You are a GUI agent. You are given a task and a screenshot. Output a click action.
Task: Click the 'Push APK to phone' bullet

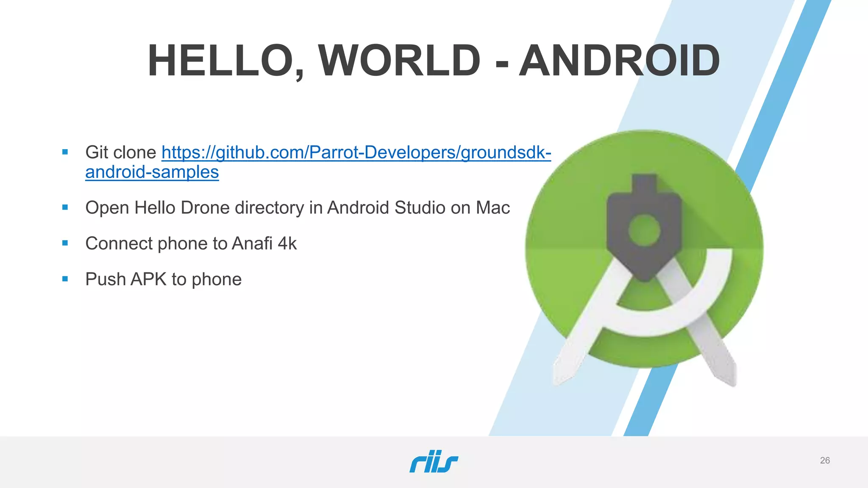163,280
